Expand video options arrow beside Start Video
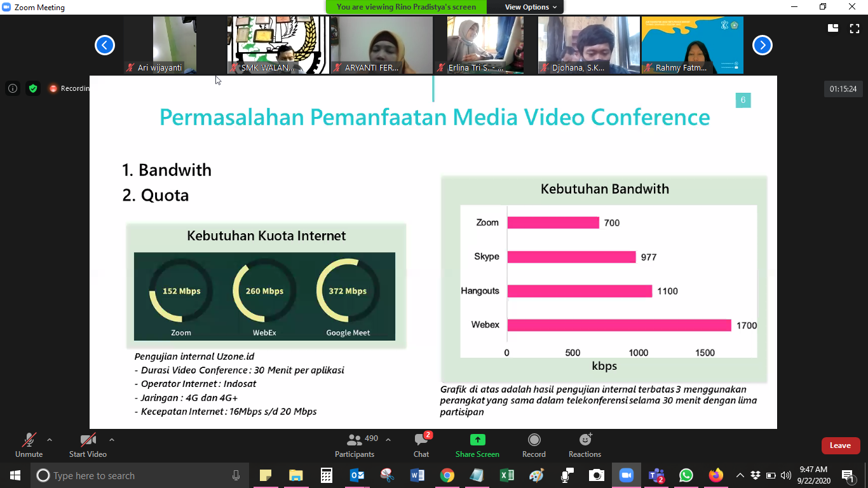This screenshot has height=488, width=868. 112,440
